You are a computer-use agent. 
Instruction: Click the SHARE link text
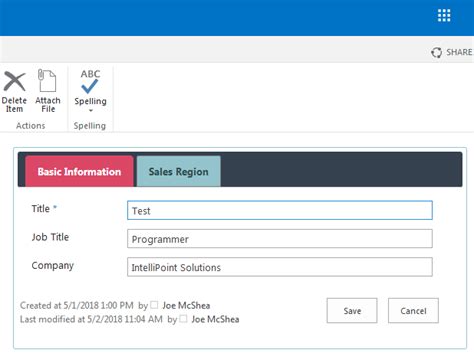click(x=459, y=52)
